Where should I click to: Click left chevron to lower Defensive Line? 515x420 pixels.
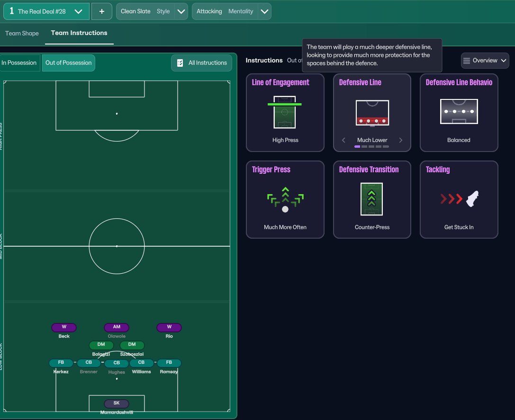[343, 140]
